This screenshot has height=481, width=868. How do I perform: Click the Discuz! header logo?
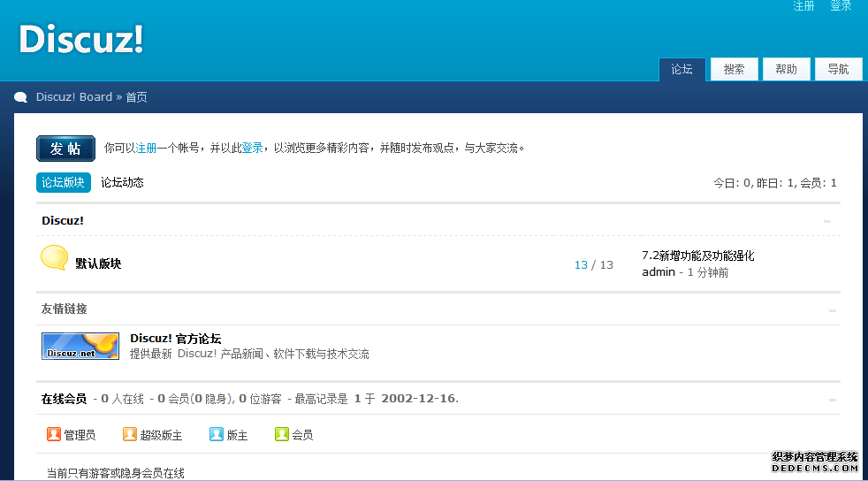pyautogui.click(x=81, y=40)
